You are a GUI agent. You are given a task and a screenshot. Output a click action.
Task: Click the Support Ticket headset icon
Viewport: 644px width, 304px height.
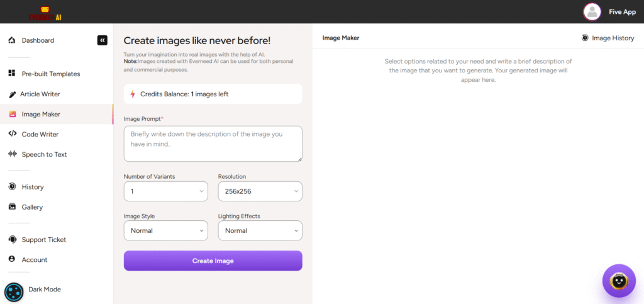click(13, 239)
